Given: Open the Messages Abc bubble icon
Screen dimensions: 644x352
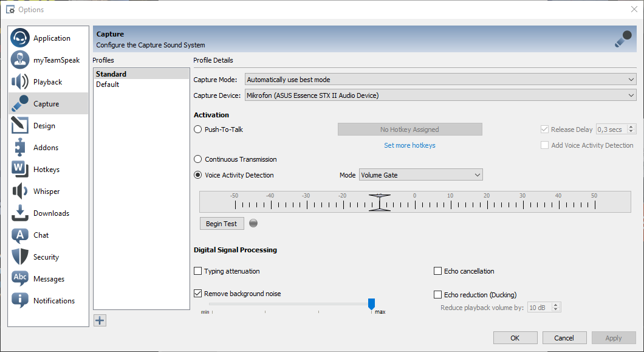Looking at the screenshot, I should [x=20, y=278].
